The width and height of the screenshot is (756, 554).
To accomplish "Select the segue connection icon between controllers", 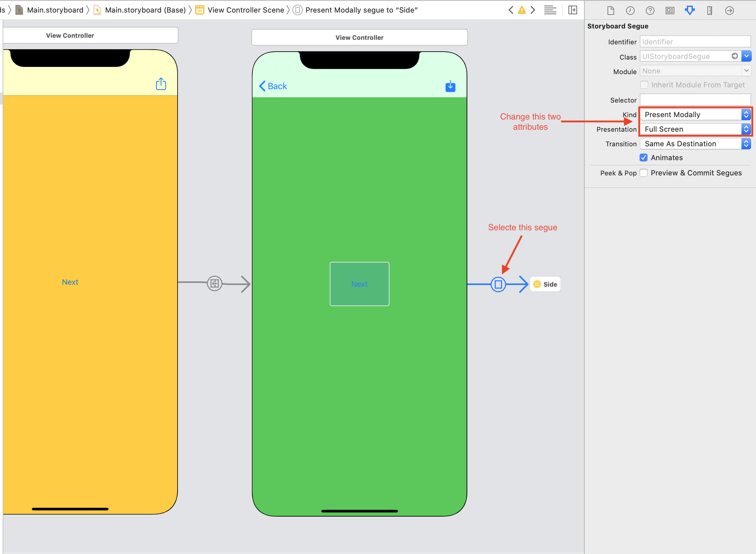I will 498,284.
